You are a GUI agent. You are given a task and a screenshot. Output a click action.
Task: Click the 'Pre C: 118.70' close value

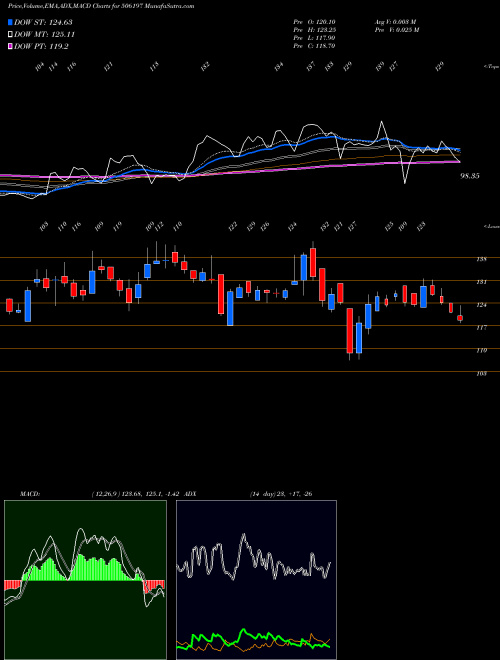[314, 46]
